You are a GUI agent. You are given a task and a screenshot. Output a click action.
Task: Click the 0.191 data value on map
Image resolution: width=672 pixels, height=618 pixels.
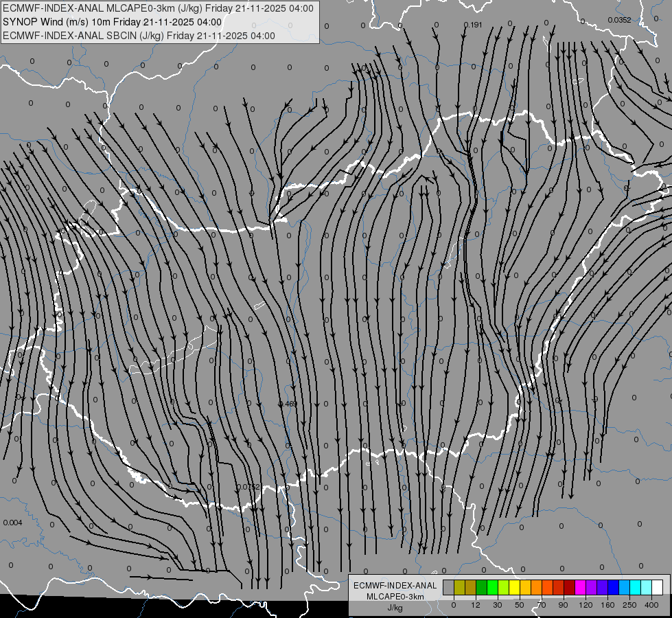pos(473,25)
